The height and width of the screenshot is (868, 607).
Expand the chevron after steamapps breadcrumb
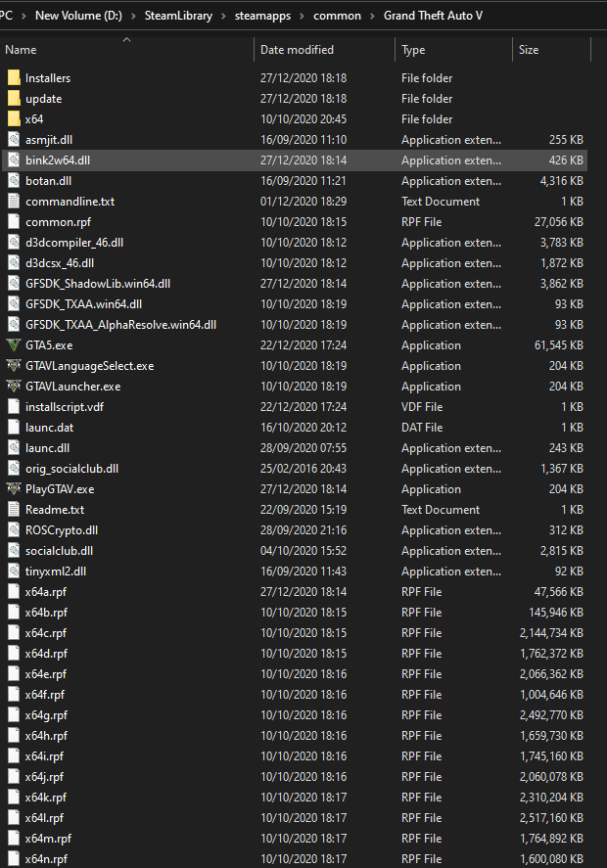(303, 16)
